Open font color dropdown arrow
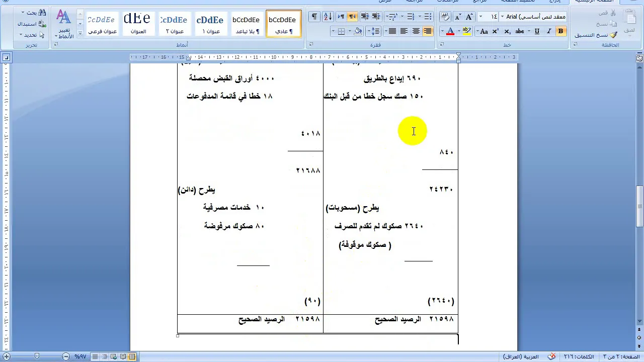 [x=443, y=31]
